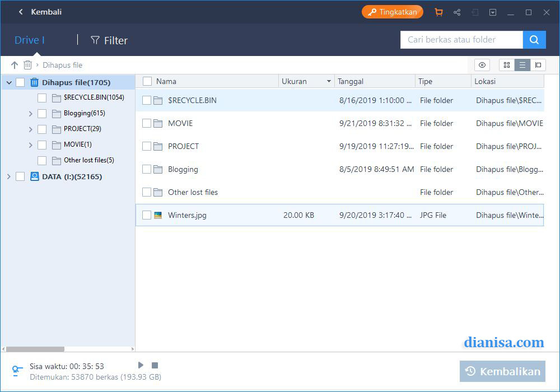Click in the Cari berkas atau folder field
Viewport: 560px width, 392px height.
coord(461,40)
